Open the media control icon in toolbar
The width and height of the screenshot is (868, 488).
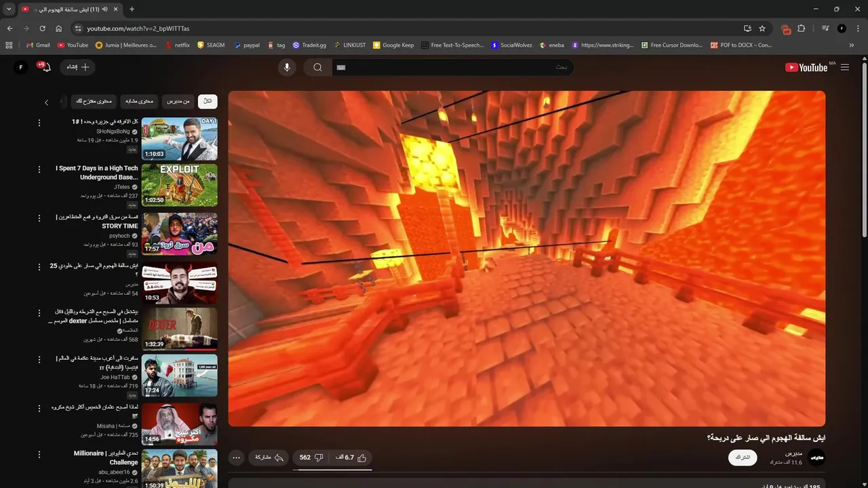click(825, 28)
